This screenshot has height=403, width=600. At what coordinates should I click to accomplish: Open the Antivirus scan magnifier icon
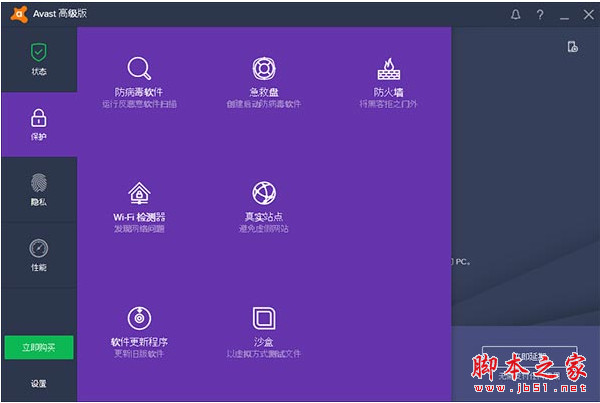pos(139,69)
